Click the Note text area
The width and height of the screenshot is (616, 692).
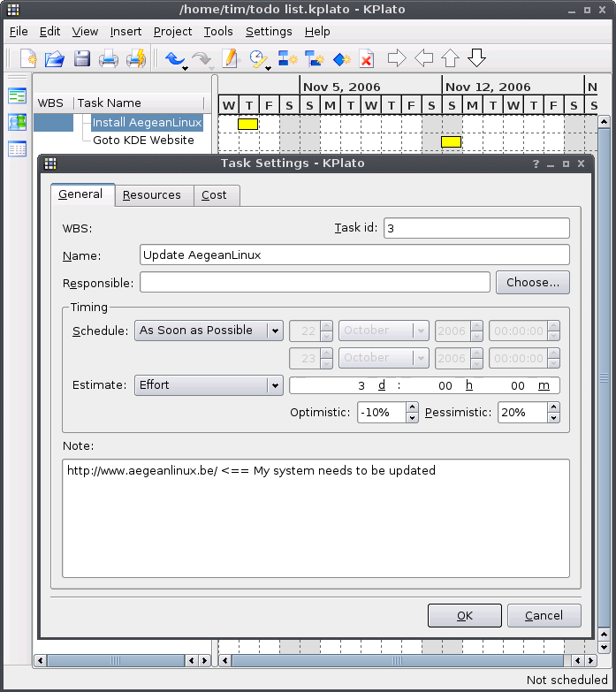tap(316, 519)
